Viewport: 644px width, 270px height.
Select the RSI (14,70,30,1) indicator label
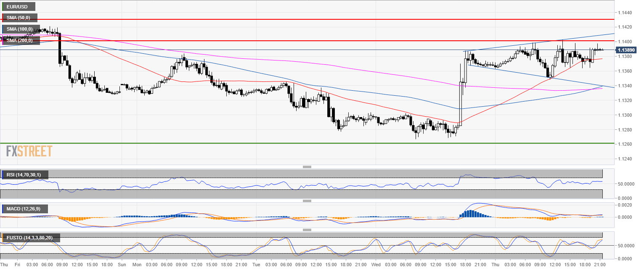pyautogui.click(x=26, y=174)
